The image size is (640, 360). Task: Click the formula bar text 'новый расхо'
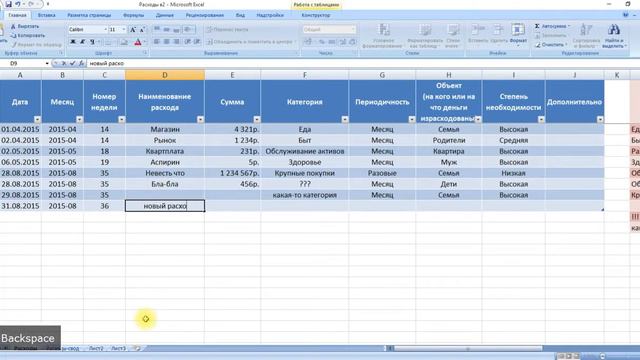pos(107,63)
